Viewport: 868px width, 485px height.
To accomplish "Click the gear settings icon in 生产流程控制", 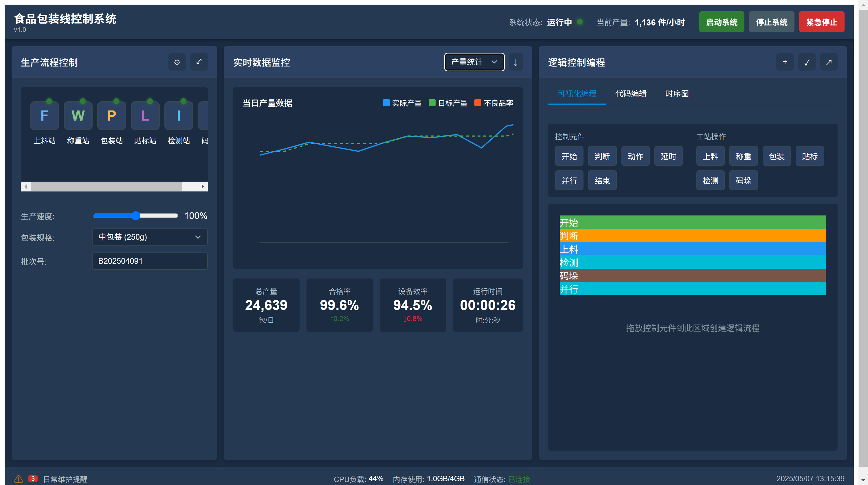I will [x=177, y=62].
